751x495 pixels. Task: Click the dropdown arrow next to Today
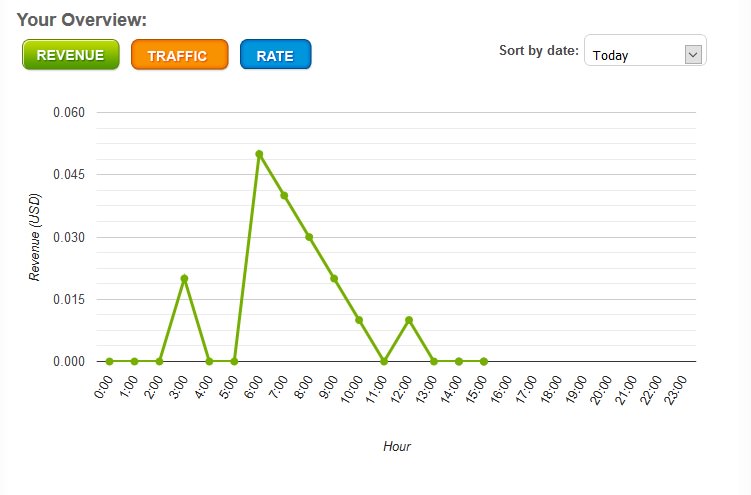[x=694, y=54]
